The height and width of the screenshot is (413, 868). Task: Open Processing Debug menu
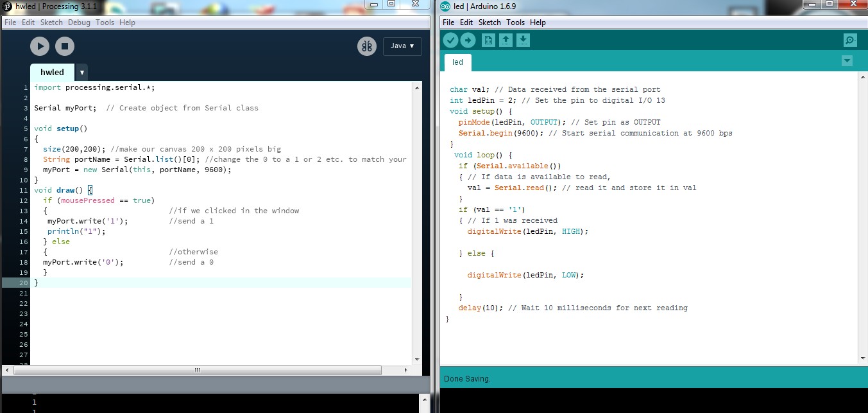click(80, 22)
